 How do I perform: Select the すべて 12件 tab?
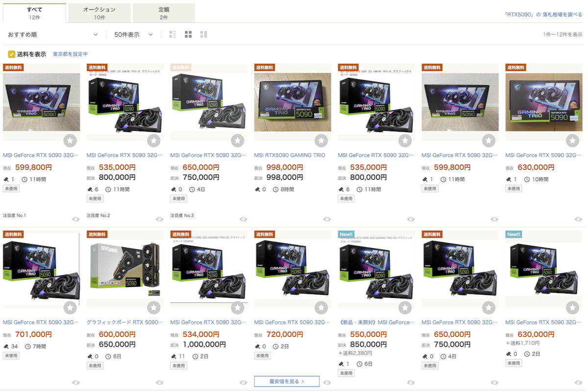(34, 13)
